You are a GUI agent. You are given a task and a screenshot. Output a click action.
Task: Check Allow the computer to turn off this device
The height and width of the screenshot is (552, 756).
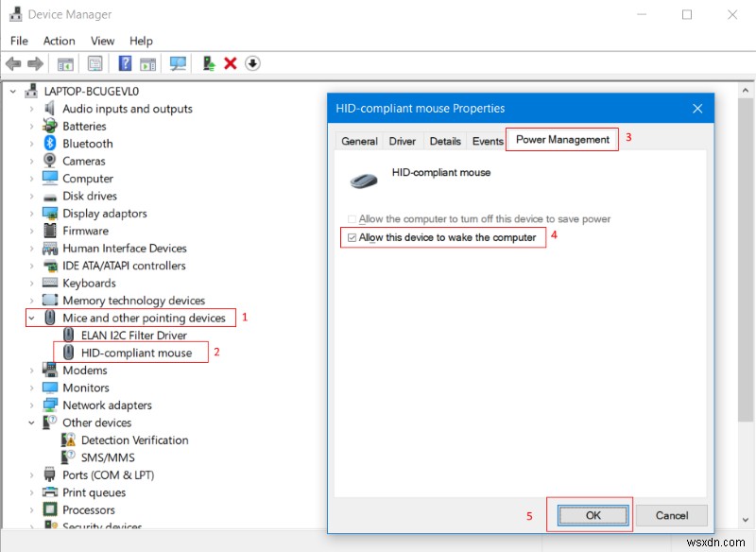[x=352, y=217]
